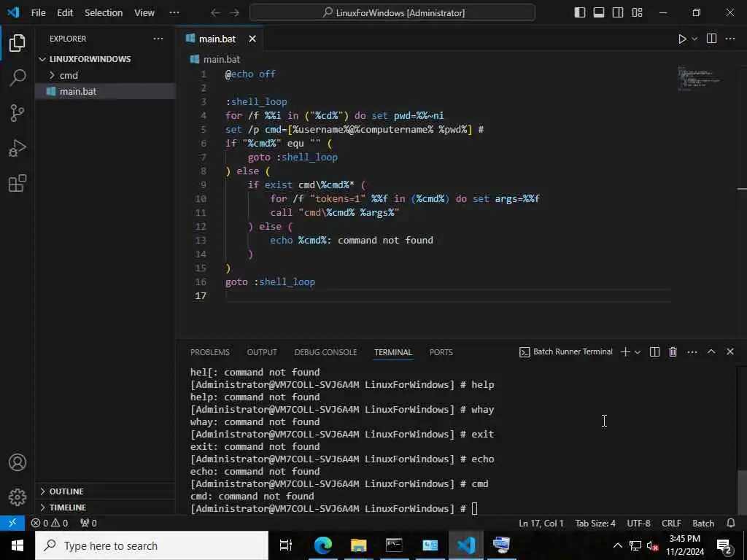
Task: Toggle Primary Side Bar visibility
Action: tap(580, 12)
